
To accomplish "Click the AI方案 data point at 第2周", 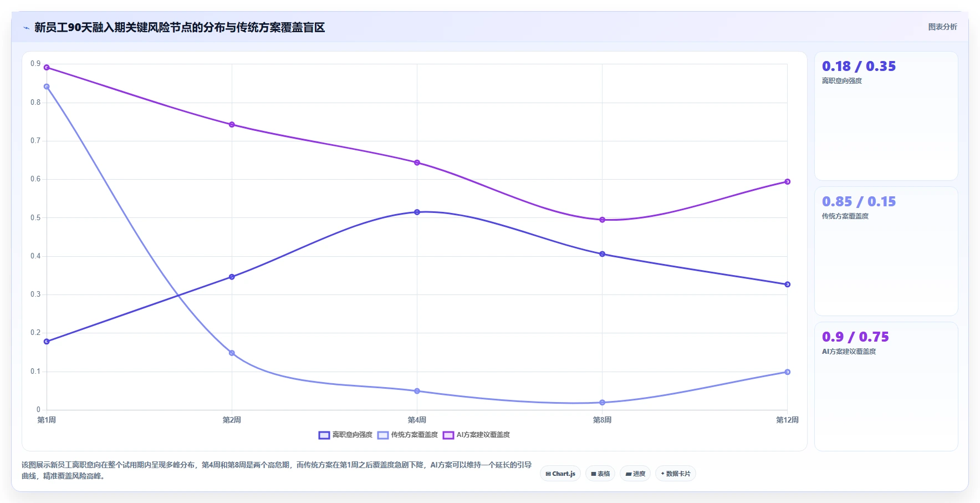I will coord(232,125).
